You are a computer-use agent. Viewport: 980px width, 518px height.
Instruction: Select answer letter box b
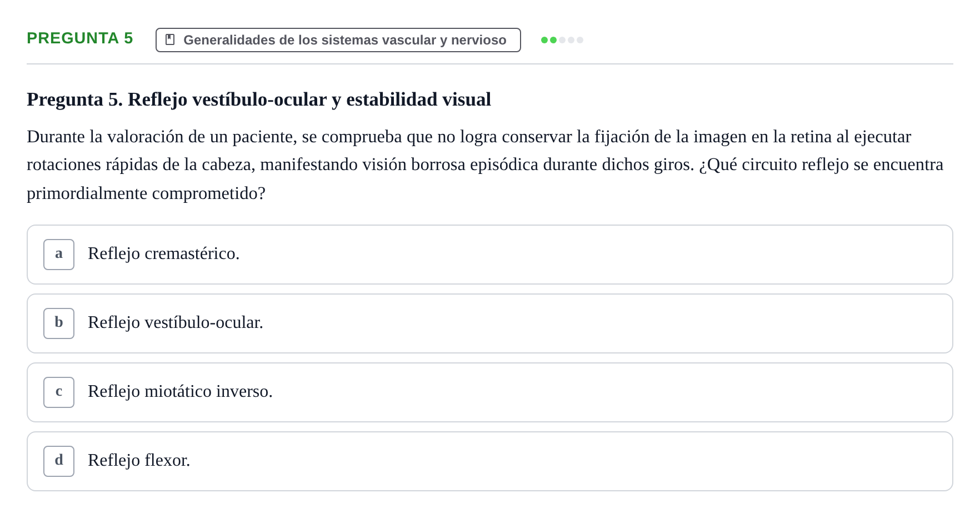click(x=59, y=323)
